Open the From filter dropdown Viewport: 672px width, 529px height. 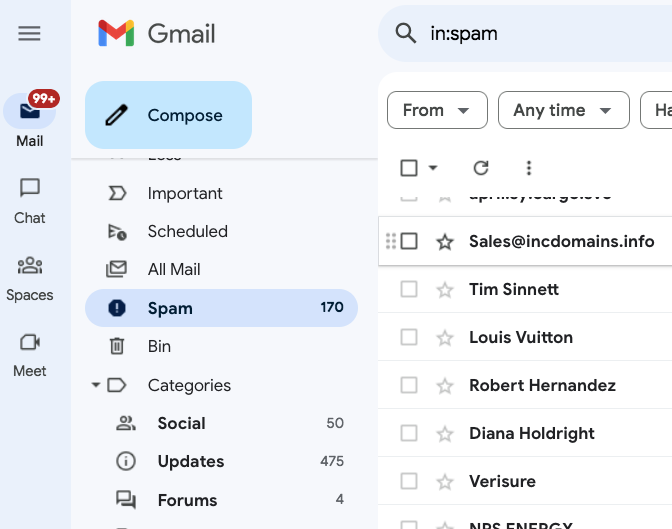click(x=437, y=110)
